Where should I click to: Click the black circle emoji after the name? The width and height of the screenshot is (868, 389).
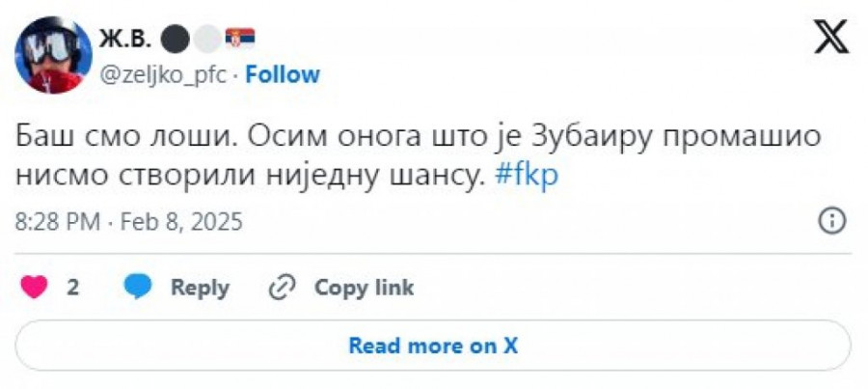tap(175, 39)
